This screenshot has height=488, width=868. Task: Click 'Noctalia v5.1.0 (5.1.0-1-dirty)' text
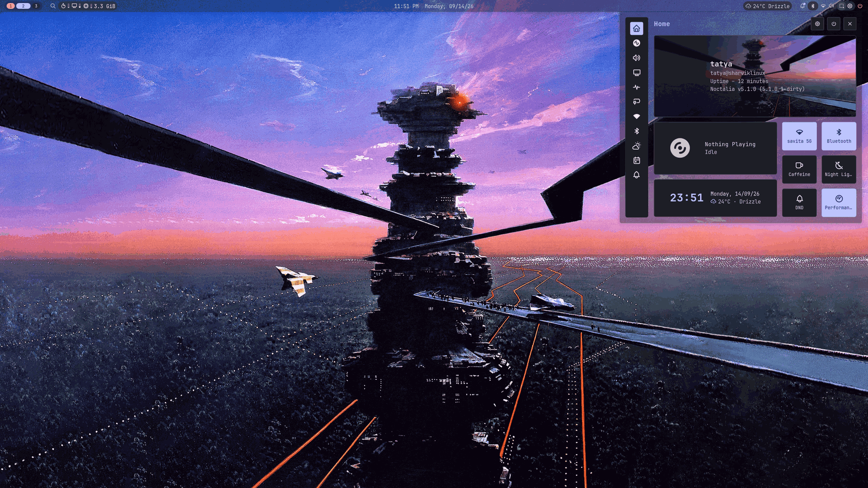point(757,89)
